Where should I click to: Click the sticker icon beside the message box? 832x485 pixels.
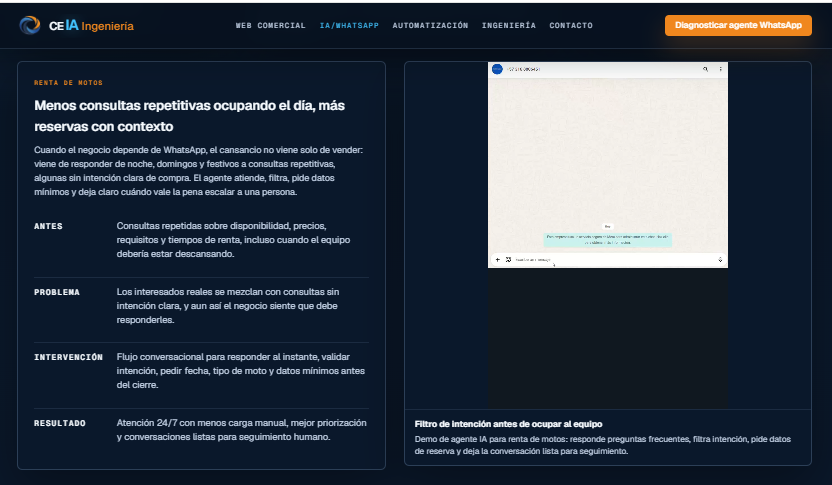[508, 259]
